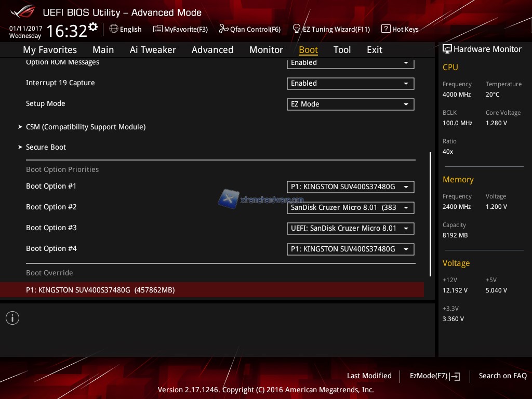532x399 pixels.
Task: Open Hot Keys question mark icon
Action: pyautogui.click(x=385, y=29)
